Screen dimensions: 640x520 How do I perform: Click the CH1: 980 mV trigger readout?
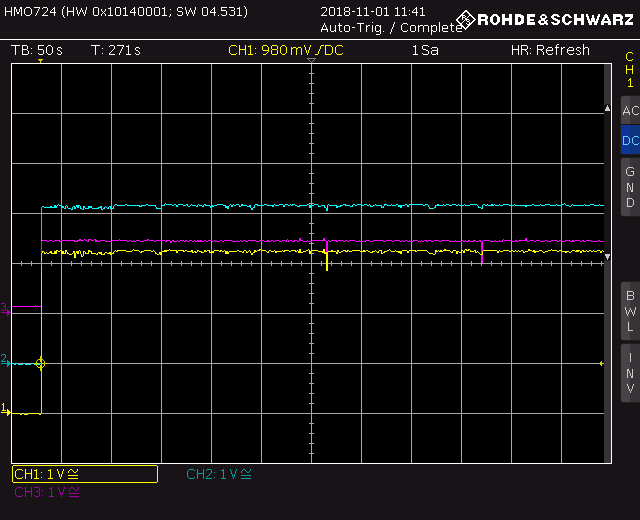tap(286, 50)
